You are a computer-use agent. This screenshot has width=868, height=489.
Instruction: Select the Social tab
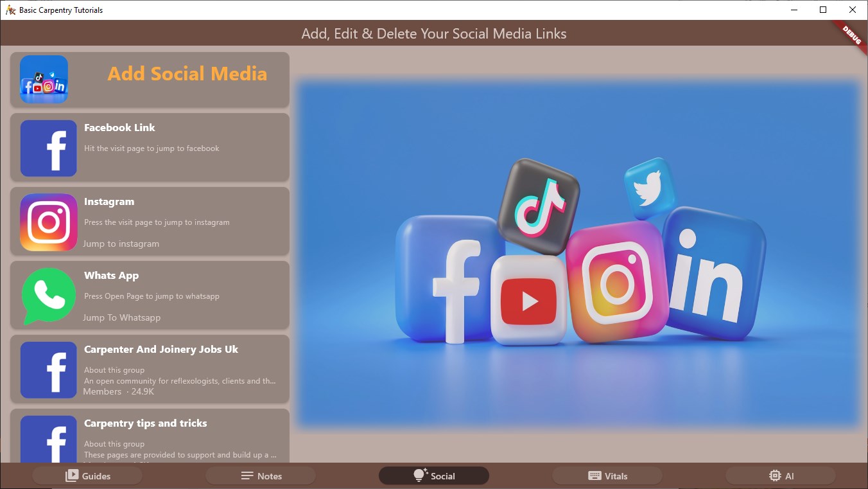click(434, 476)
